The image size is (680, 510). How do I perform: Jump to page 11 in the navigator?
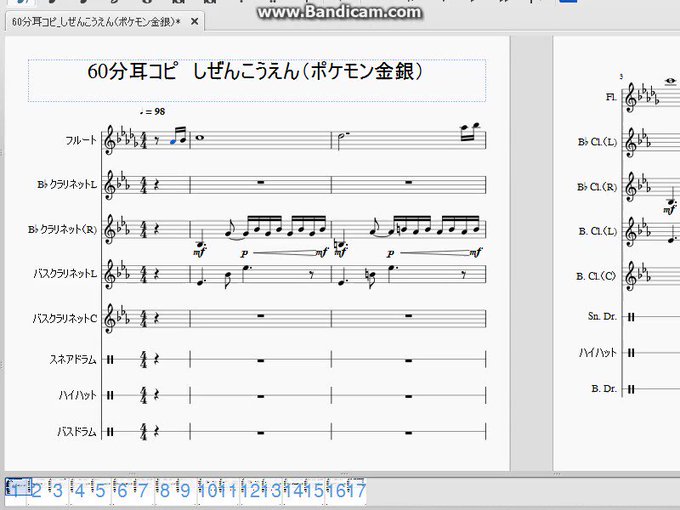(x=229, y=490)
